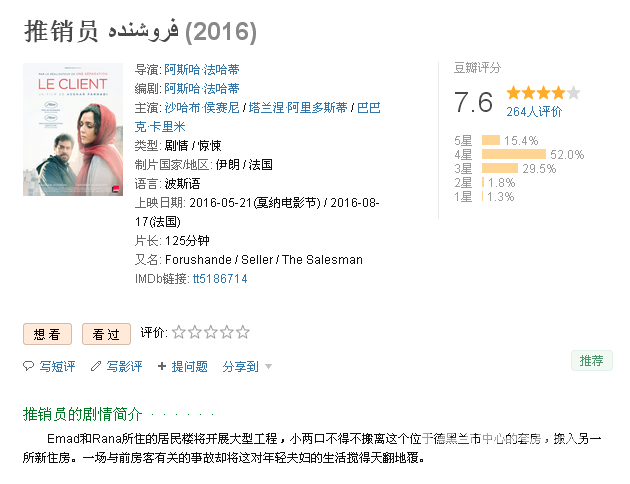Open actor 沙哈布·侯赛尼 link

point(202,108)
